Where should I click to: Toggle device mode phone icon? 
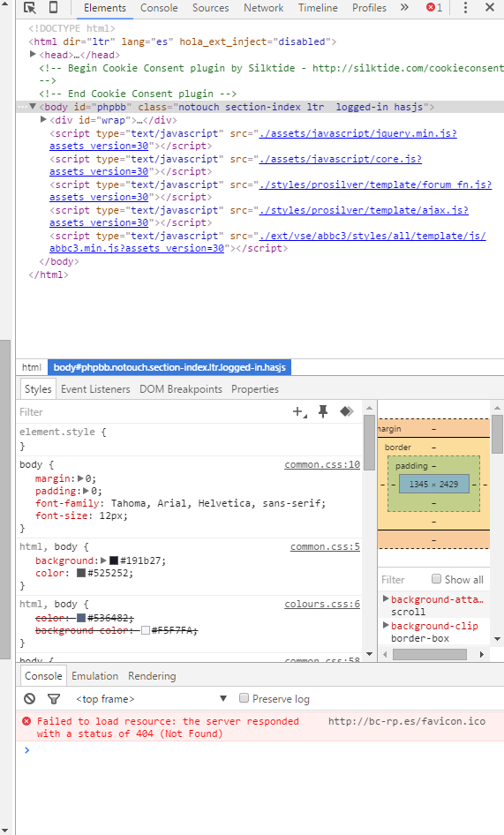[53, 7]
